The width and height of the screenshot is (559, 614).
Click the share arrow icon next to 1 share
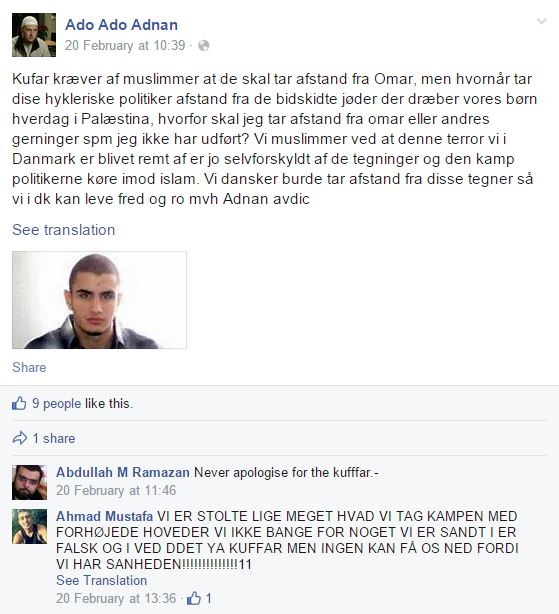(x=20, y=438)
